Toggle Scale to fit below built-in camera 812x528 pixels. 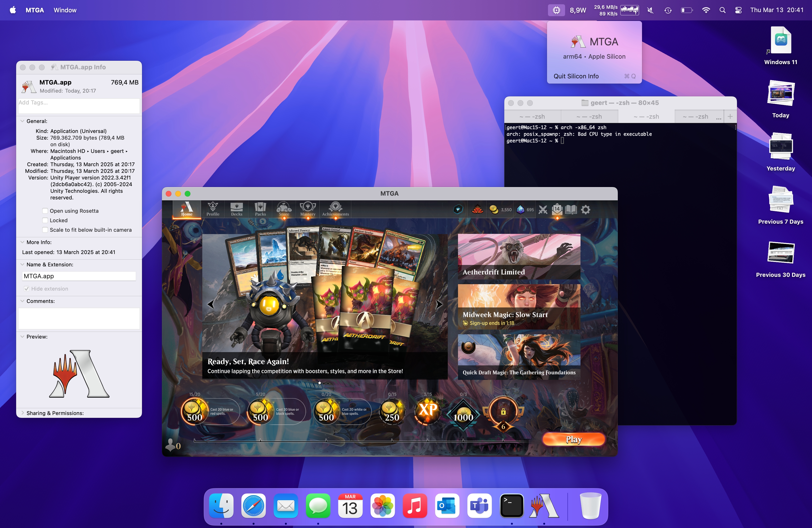(45, 230)
